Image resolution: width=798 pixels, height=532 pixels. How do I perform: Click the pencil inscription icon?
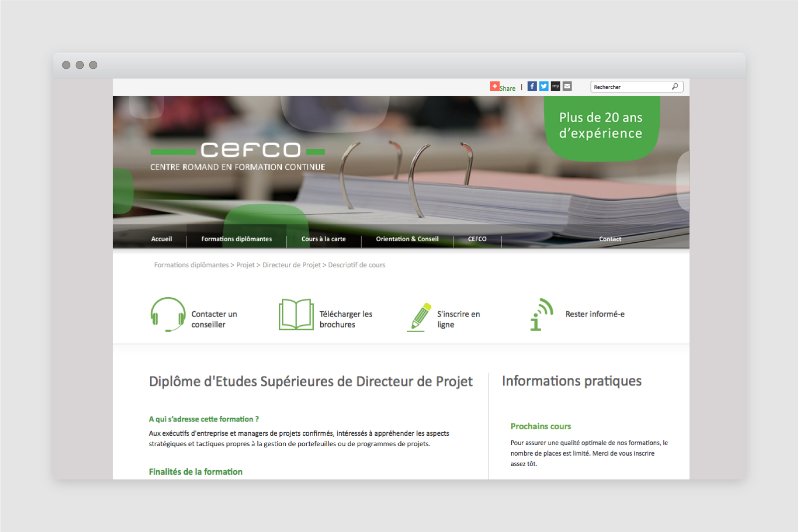click(x=419, y=317)
